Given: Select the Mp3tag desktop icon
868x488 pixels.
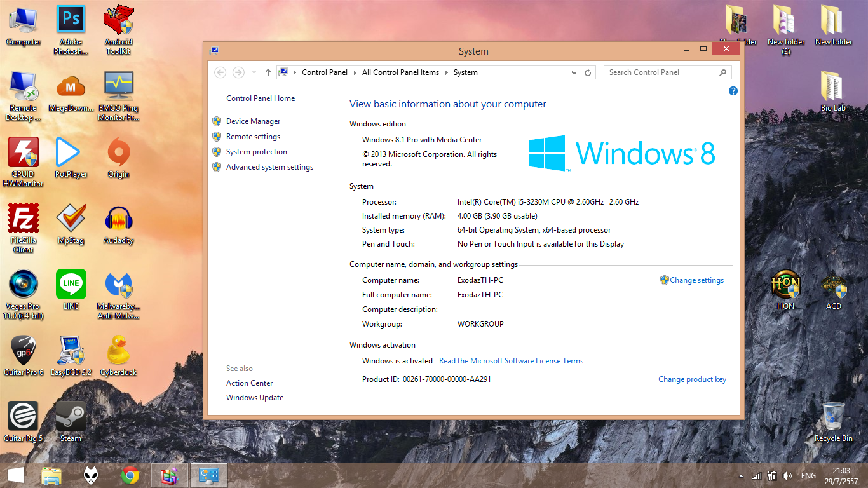Looking at the screenshot, I should tap(71, 224).
